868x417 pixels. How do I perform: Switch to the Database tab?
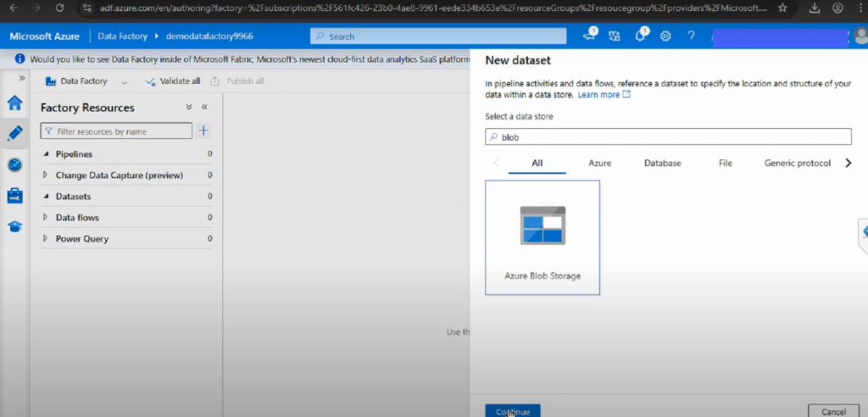pos(663,164)
